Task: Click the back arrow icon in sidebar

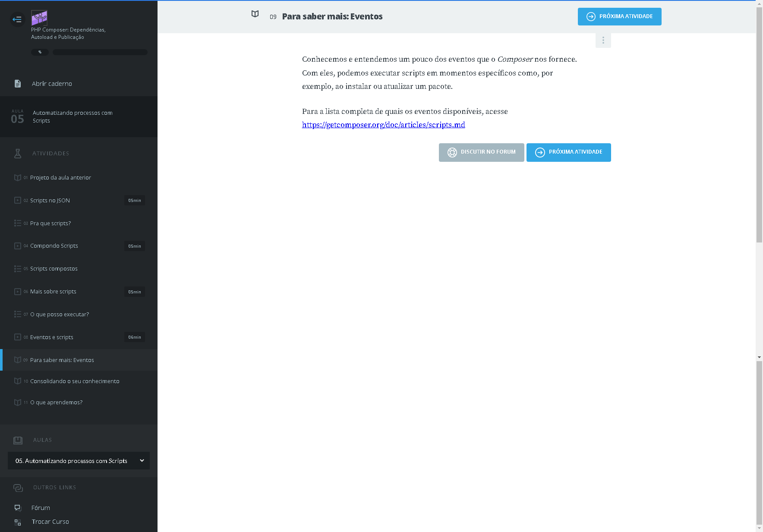Action: 17,19
